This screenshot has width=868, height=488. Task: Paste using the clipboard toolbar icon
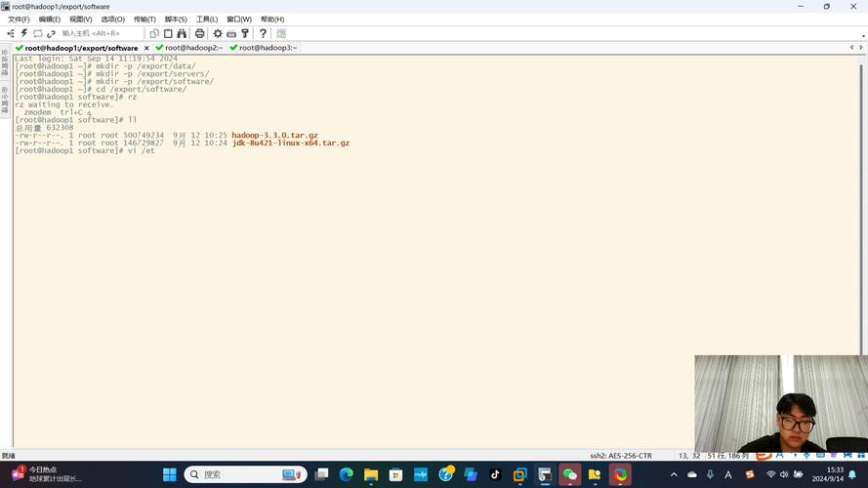coord(168,34)
